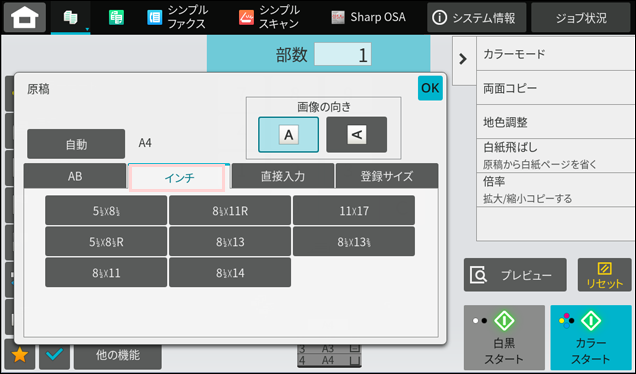Open the star favorites icon
Viewport: 636px width, 374px height.
pyautogui.click(x=19, y=355)
